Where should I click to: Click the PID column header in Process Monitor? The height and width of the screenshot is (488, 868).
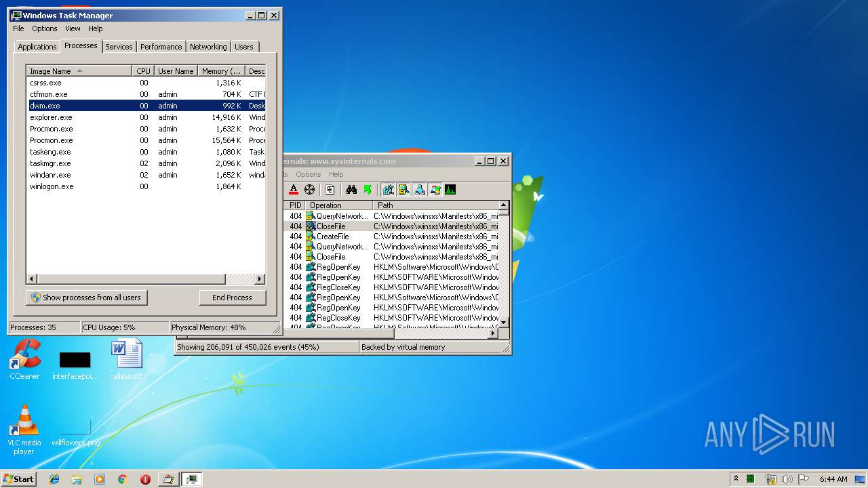[x=295, y=205]
